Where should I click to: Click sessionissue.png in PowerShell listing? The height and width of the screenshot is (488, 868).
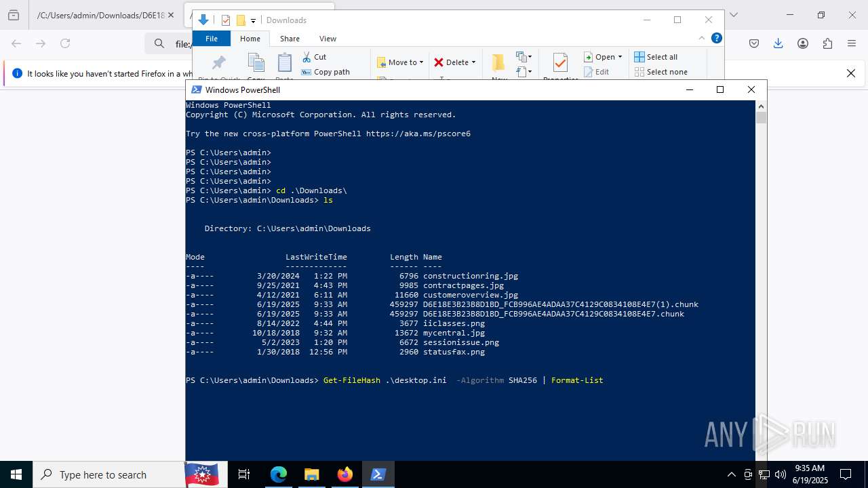pyautogui.click(x=461, y=342)
